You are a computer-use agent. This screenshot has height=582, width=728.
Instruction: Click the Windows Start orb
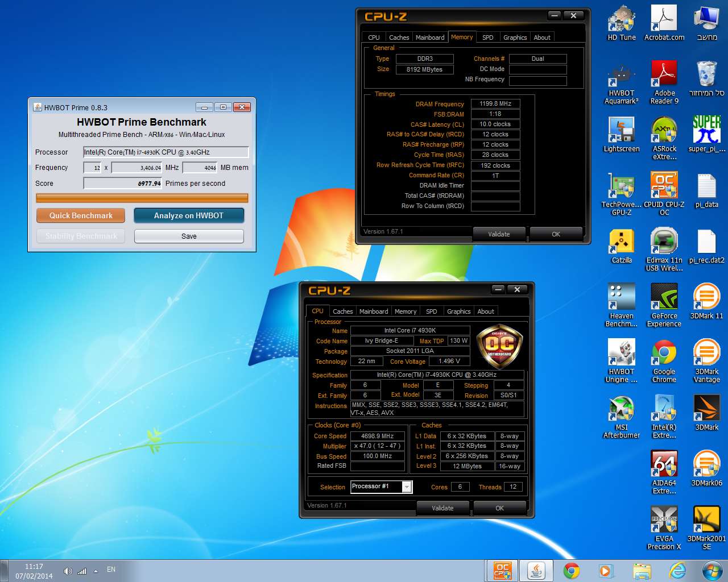[712, 571]
